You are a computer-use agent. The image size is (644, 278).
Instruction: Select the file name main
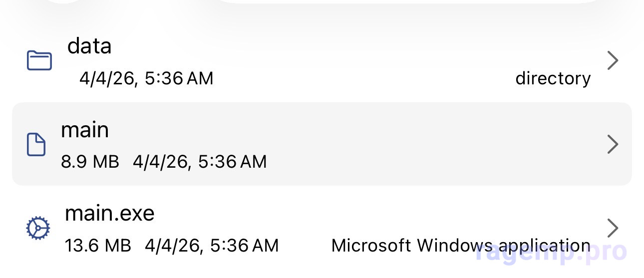tap(85, 130)
